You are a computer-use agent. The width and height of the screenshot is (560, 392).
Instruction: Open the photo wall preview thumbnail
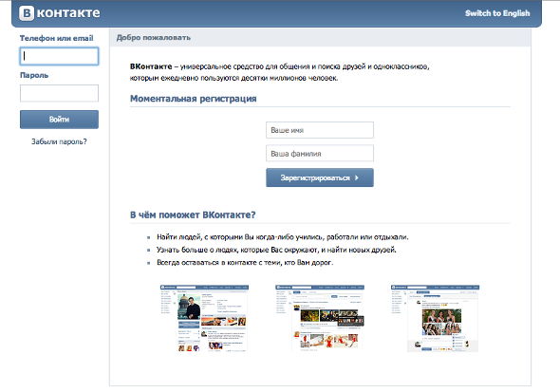pyautogui.click(x=435, y=318)
